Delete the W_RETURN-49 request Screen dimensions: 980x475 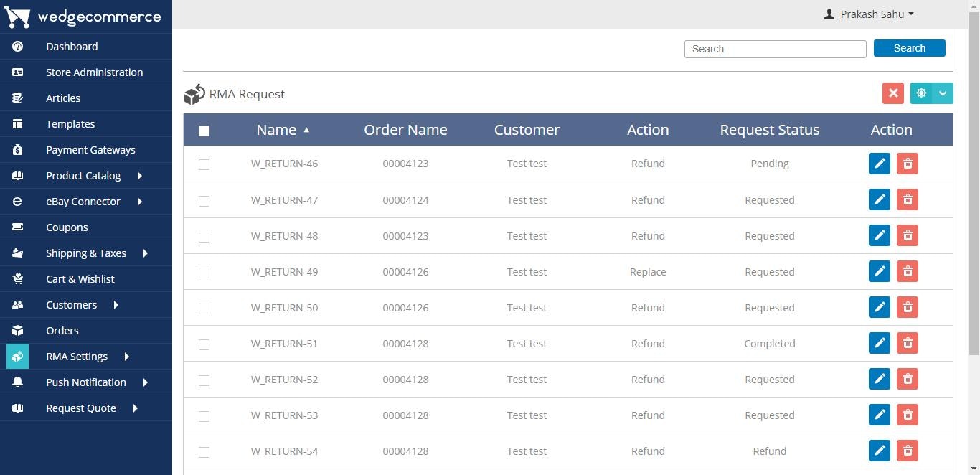[908, 271]
